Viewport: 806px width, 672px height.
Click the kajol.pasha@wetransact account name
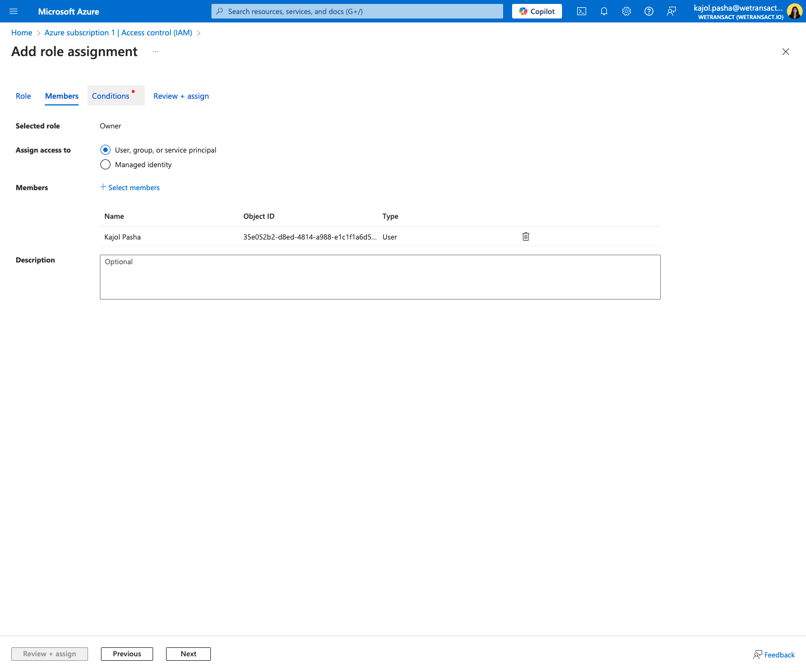coord(738,8)
